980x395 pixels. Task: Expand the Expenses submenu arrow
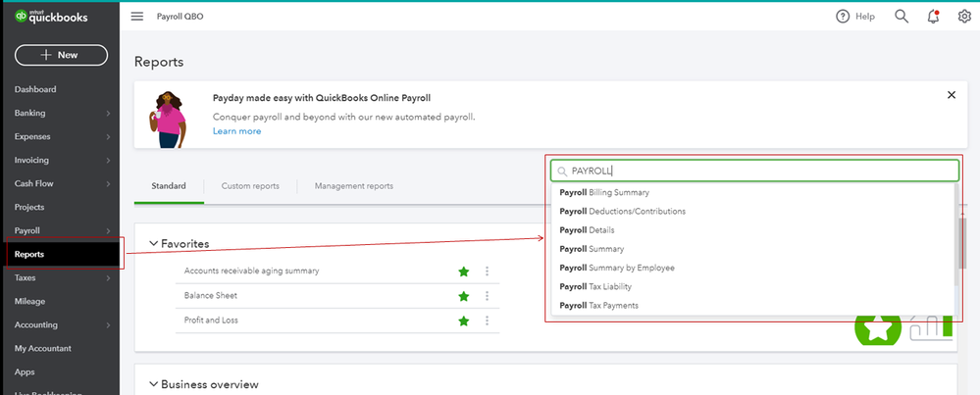[x=108, y=136]
